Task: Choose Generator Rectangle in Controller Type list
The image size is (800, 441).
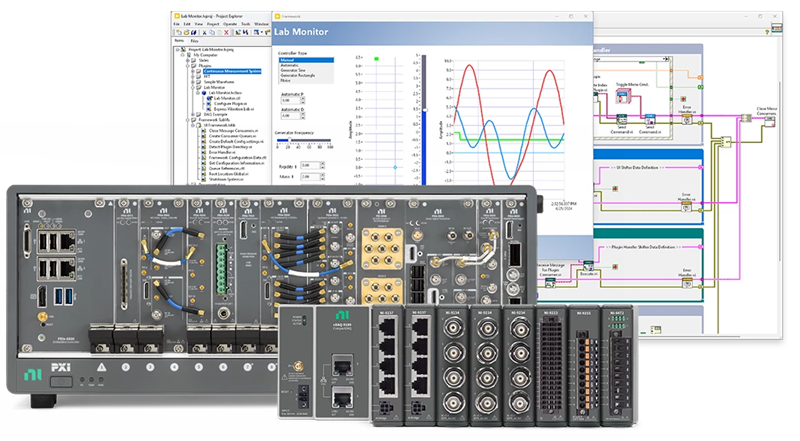Action: click(306, 76)
